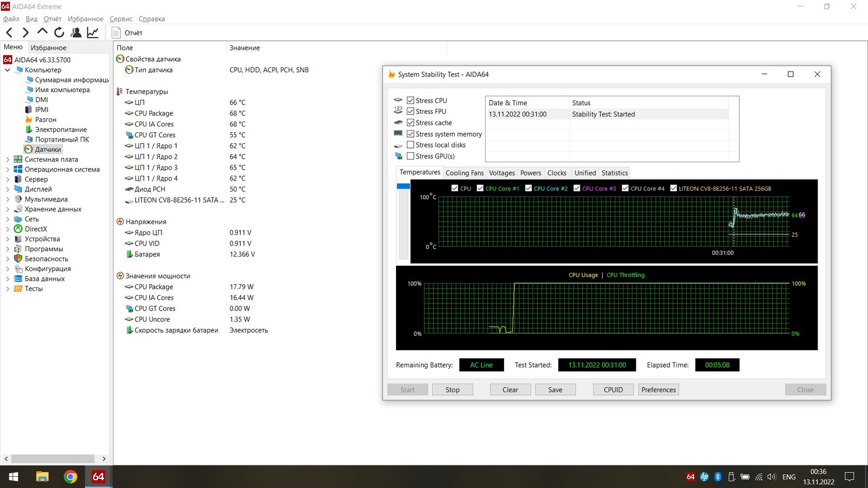Click the user profile toolbar icon
The image size is (868, 488).
click(x=76, y=33)
